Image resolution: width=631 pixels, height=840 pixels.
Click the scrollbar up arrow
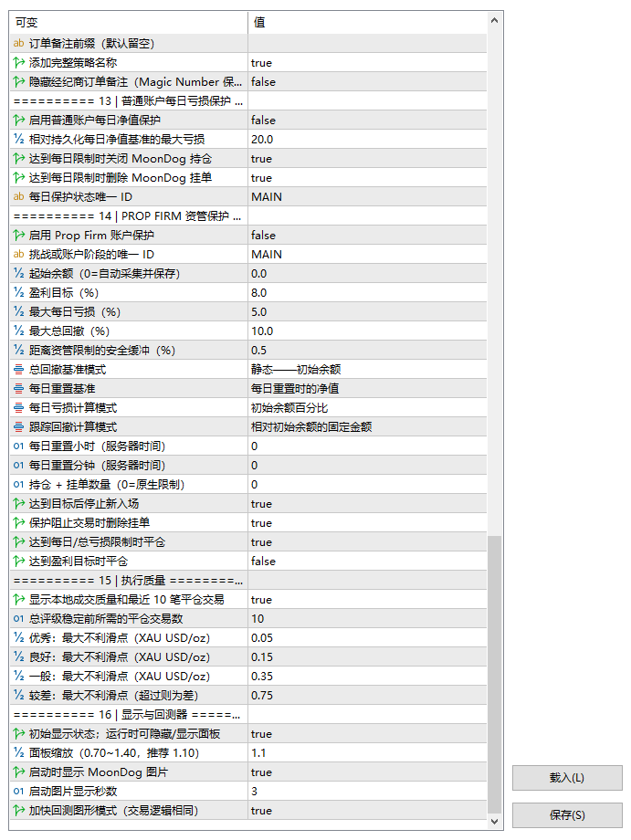point(494,20)
